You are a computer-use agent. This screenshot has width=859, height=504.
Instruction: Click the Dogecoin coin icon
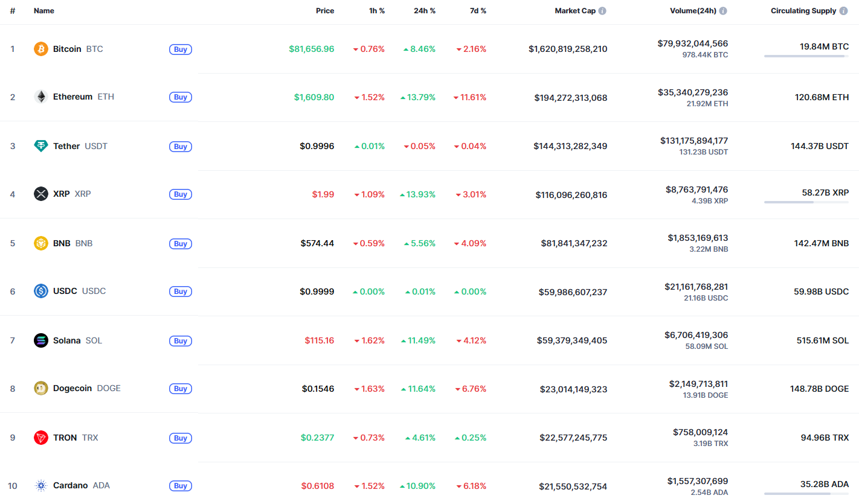40,388
